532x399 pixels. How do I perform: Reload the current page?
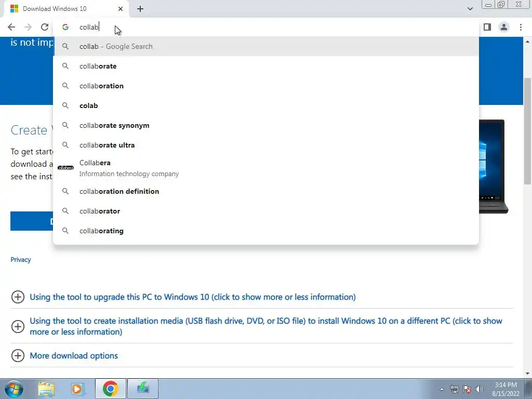coord(45,27)
